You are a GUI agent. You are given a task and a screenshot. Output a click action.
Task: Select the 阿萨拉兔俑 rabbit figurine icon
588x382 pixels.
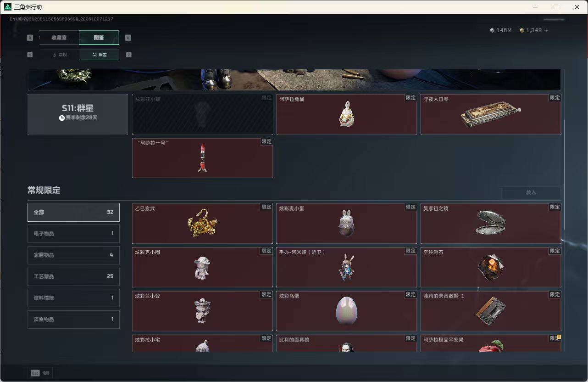pos(346,114)
